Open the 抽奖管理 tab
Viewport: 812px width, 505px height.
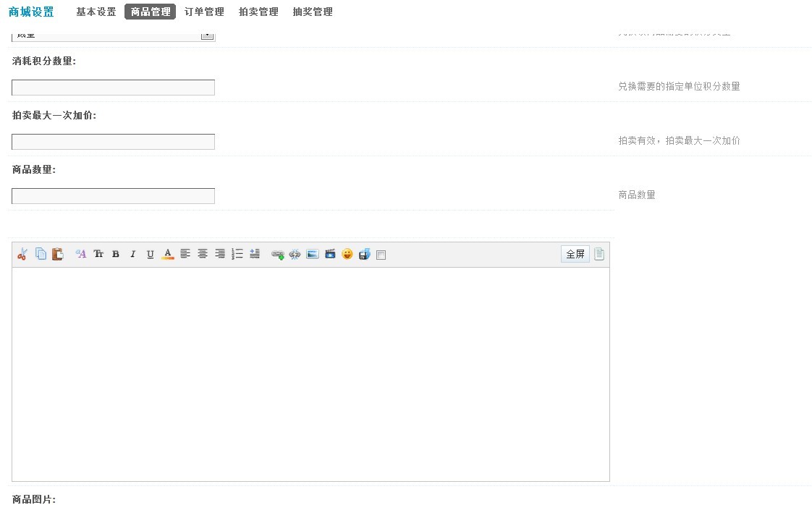[312, 12]
